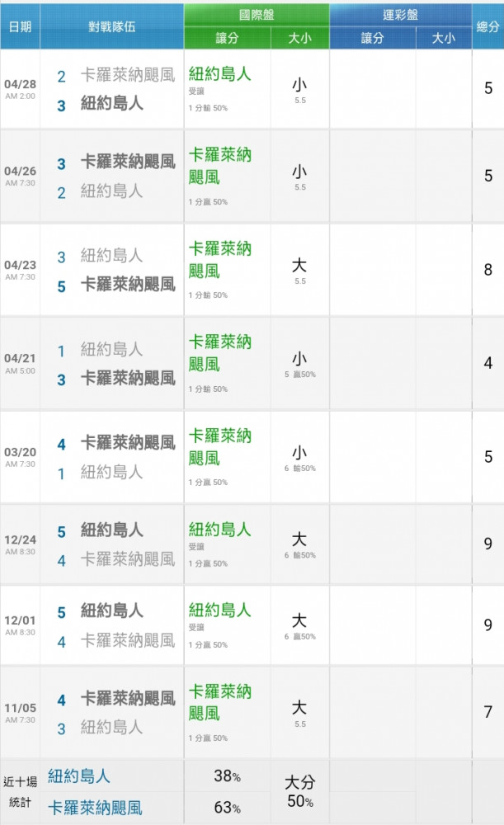
Task: Select the 運彩盤 header tab
Action: pyautogui.click(x=400, y=15)
